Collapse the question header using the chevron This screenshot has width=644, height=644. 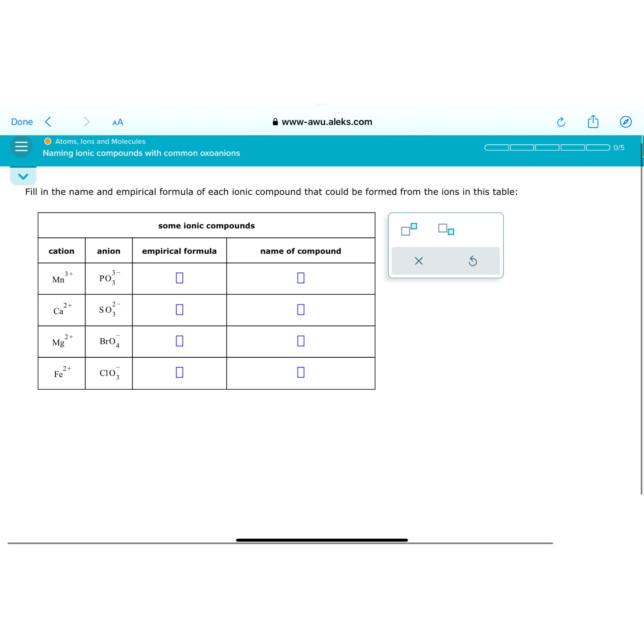23,176
